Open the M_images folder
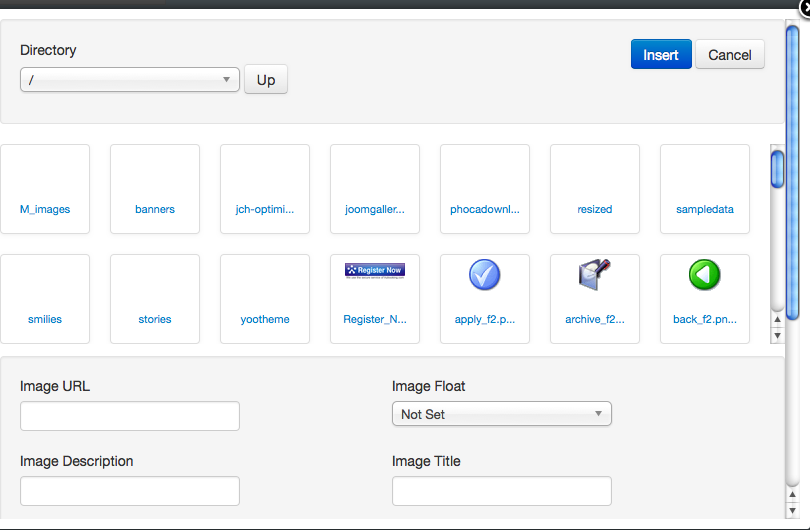The width and height of the screenshot is (810, 530). pyautogui.click(x=45, y=190)
